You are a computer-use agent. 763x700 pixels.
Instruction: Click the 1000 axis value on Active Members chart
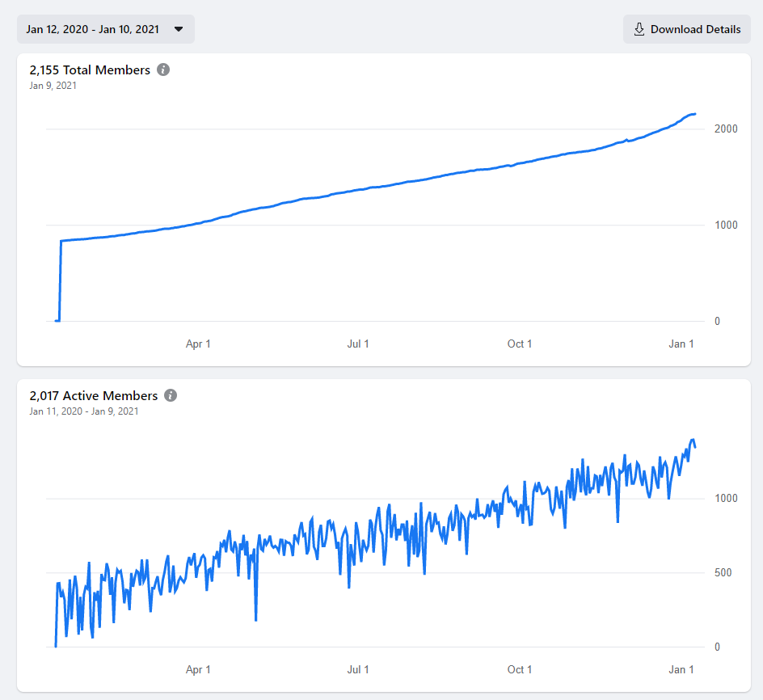point(726,498)
